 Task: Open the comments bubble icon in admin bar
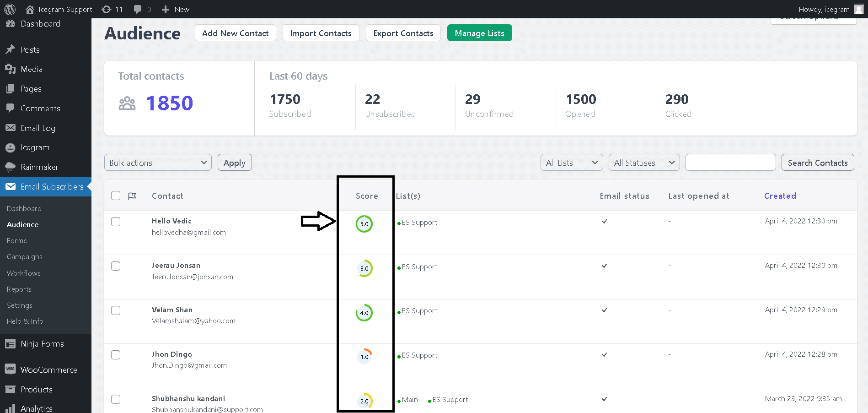[137, 10]
